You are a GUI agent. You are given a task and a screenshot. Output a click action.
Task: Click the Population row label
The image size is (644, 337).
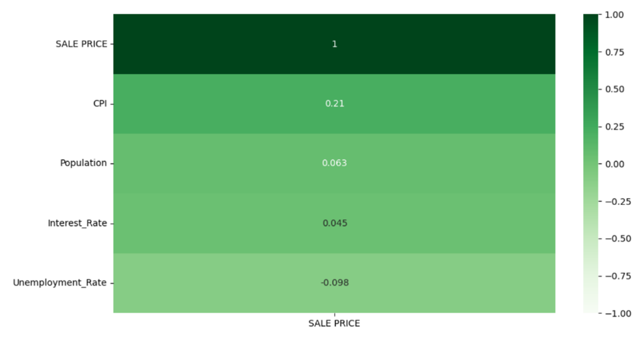(x=83, y=163)
